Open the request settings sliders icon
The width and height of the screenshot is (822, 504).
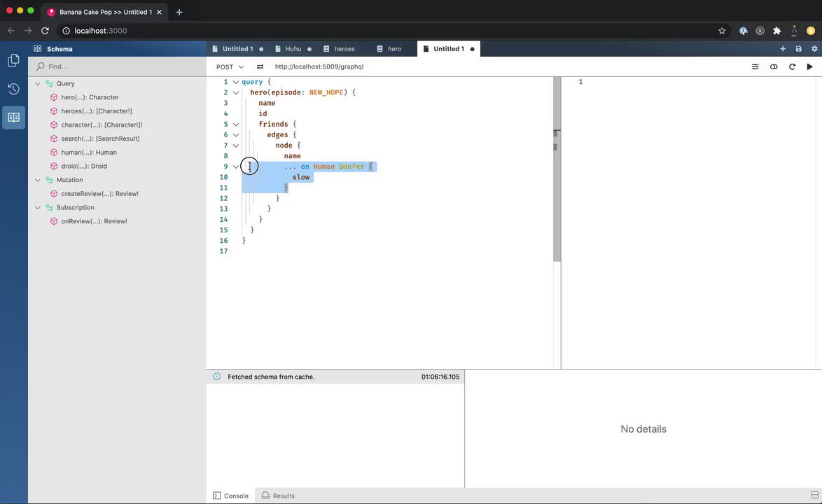(755, 66)
